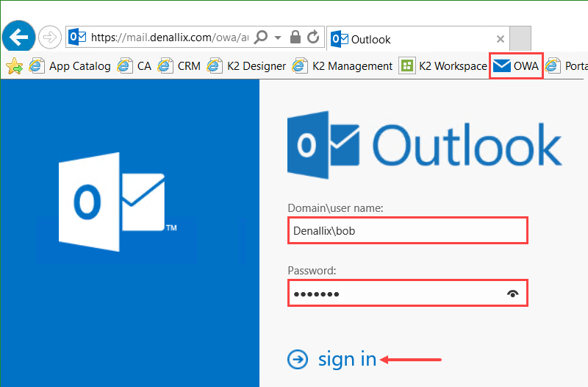Click the K2 Management IE page icon

(300, 66)
